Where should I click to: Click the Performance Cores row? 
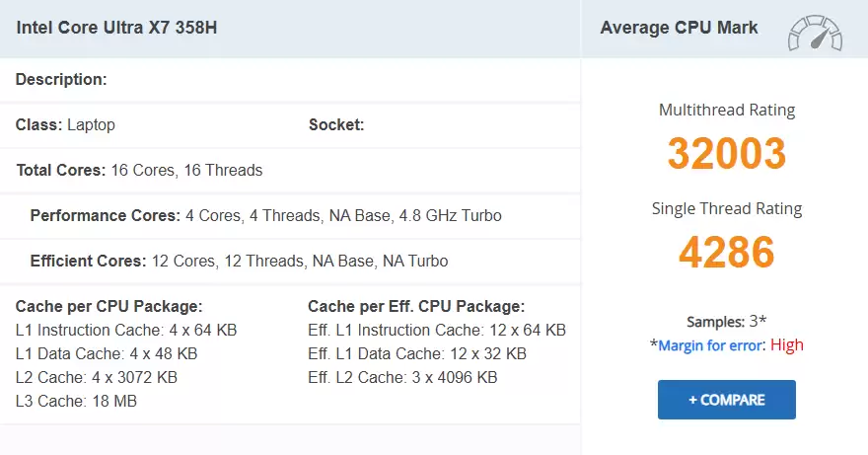265,215
